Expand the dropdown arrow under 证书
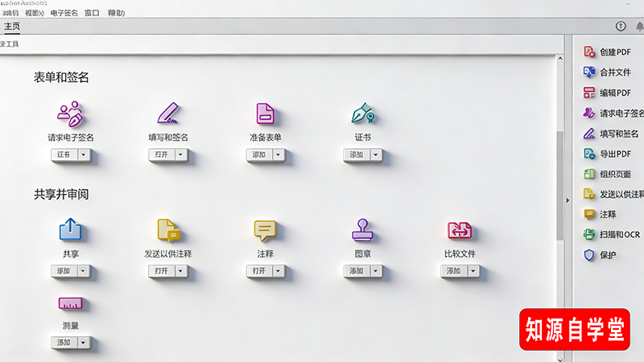Screen dimensions: 644x362 pyautogui.click(x=376, y=154)
